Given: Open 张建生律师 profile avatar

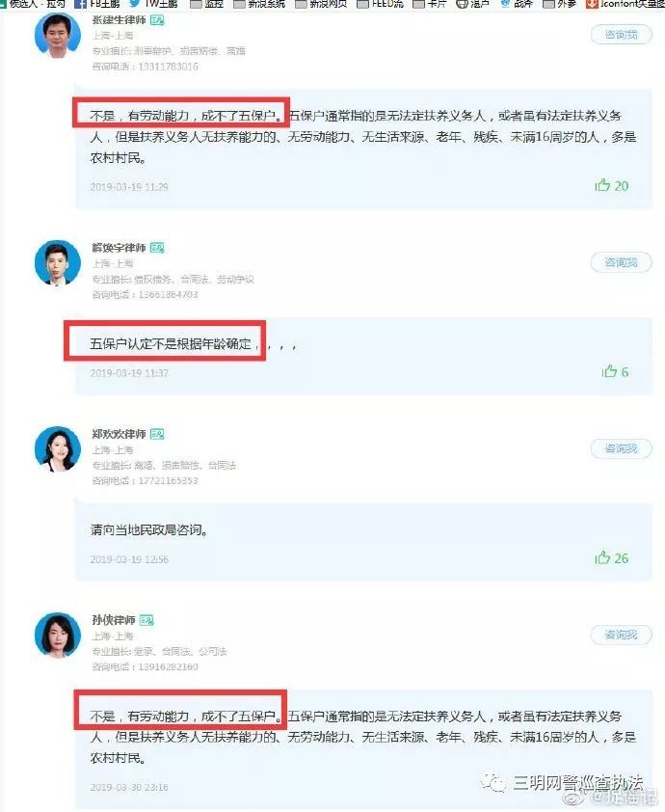Looking at the screenshot, I should [58, 36].
